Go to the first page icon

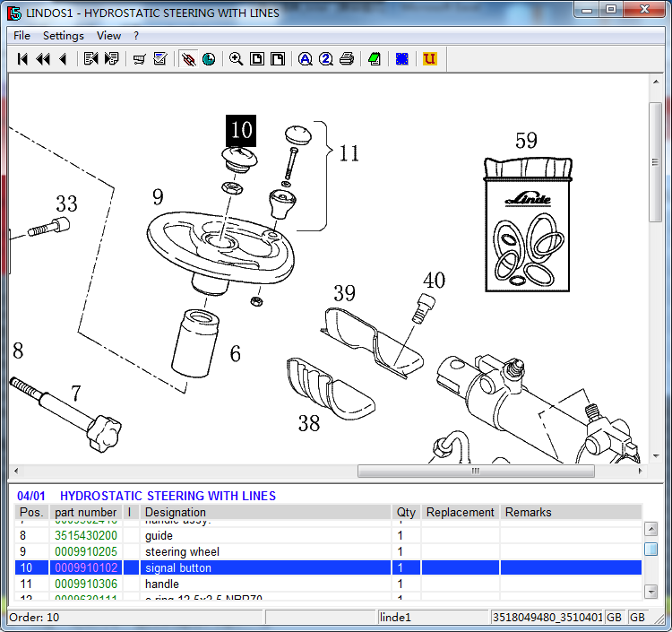(22, 59)
